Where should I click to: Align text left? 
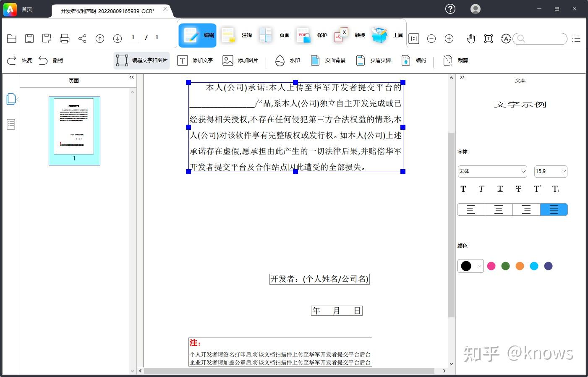(x=471, y=209)
